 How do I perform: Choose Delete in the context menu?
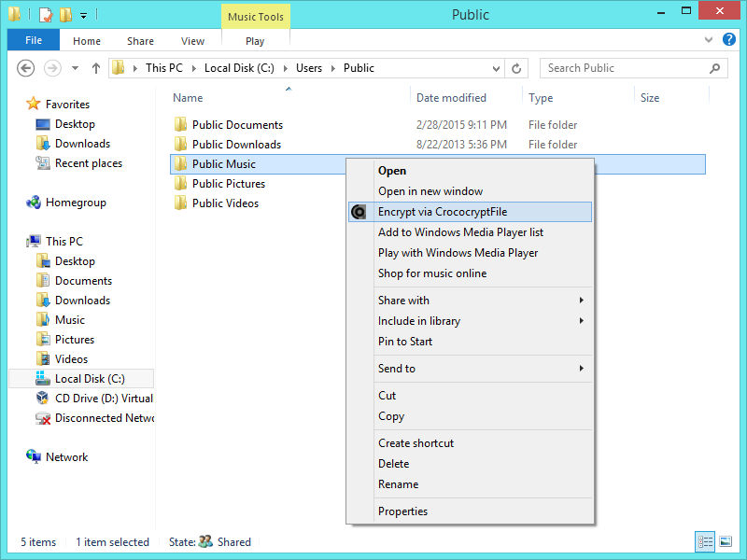[471, 464]
